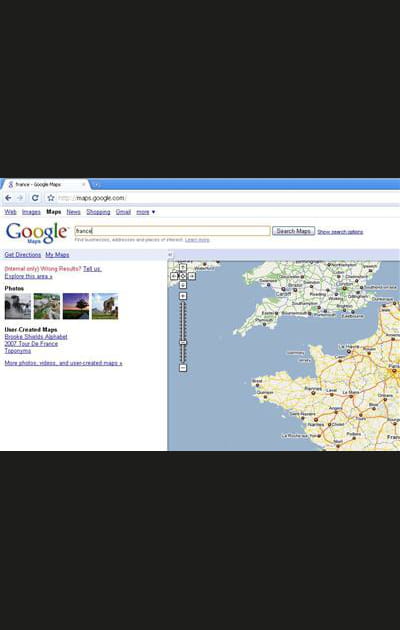Open the second green aerial photo thumbnail
Image resolution: width=400 pixels, height=630 pixels.
(x=47, y=306)
